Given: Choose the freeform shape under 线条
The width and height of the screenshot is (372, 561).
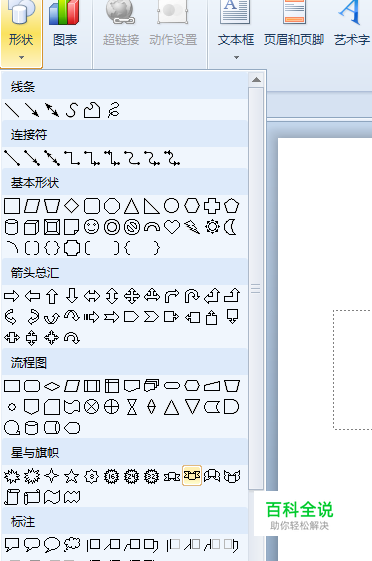Looking at the screenshot, I should coord(92,110).
